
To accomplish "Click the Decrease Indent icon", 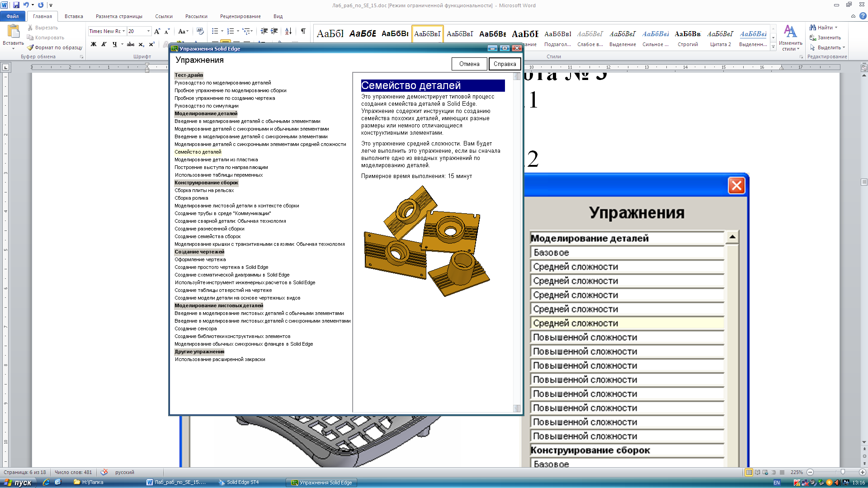I will pyautogui.click(x=264, y=31).
